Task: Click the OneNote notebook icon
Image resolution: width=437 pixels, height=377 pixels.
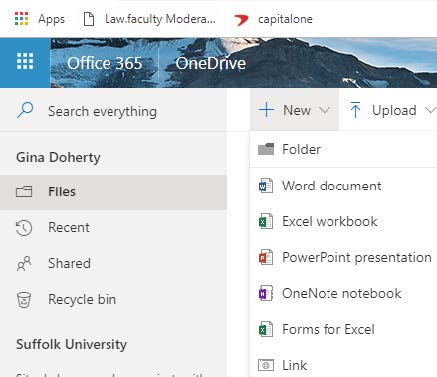Action: [266, 293]
